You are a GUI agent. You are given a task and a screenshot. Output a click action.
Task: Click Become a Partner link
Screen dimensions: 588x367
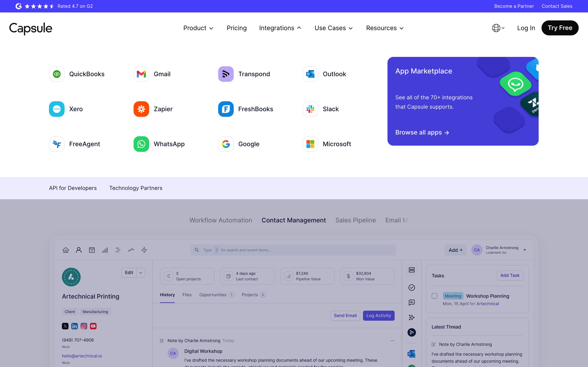(514, 6)
